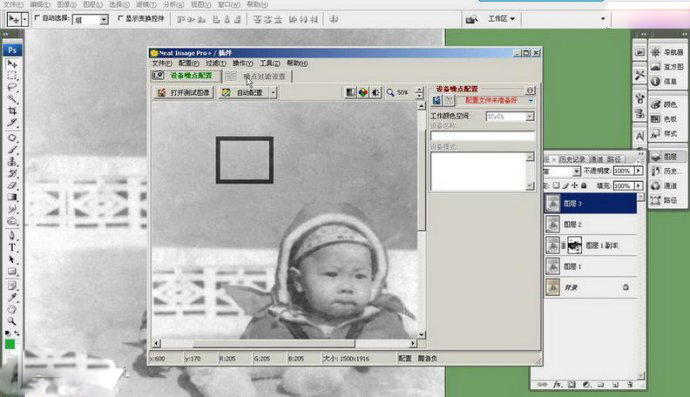The width and height of the screenshot is (690, 397).
Task: Open the Filter menu in Neat Image
Action: (x=215, y=63)
